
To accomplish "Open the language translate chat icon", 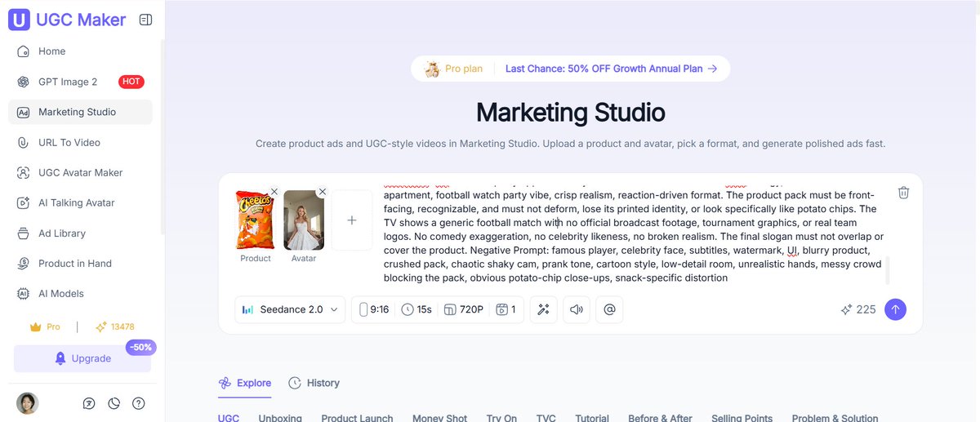I will coord(89,403).
